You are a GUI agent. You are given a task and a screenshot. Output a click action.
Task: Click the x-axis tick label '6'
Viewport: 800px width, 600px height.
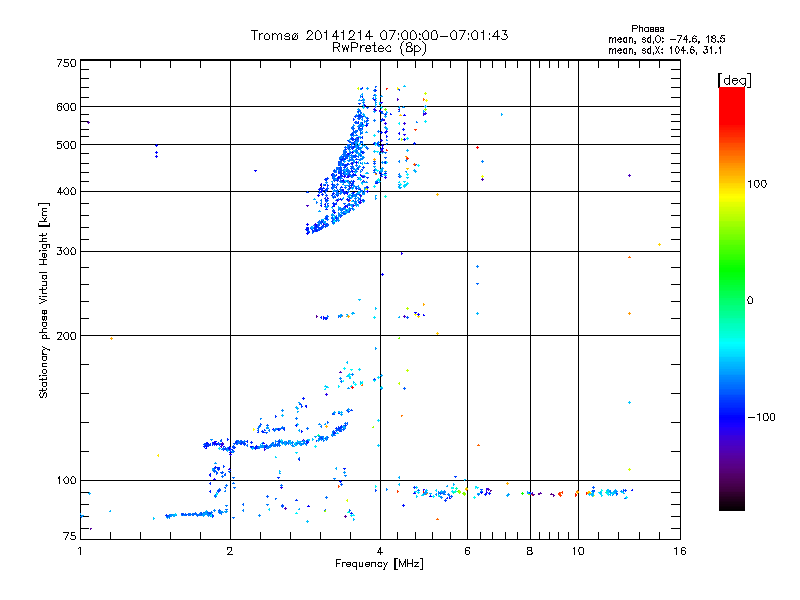pyautogui.click(x=467, y=551)
